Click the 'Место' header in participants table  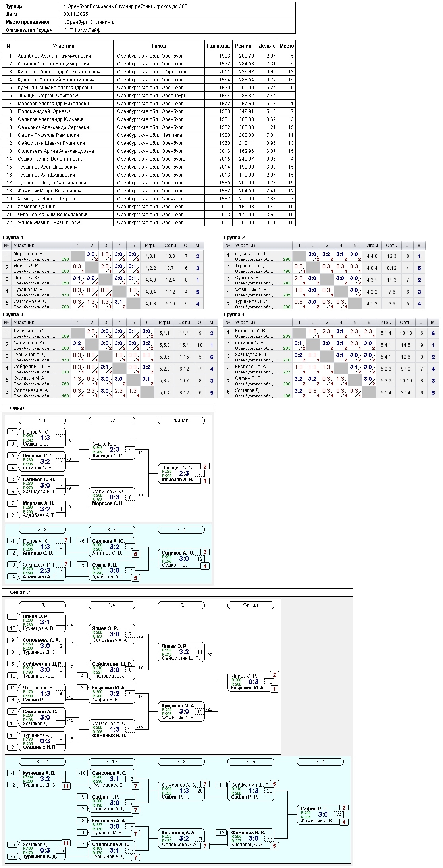point(286,46)
